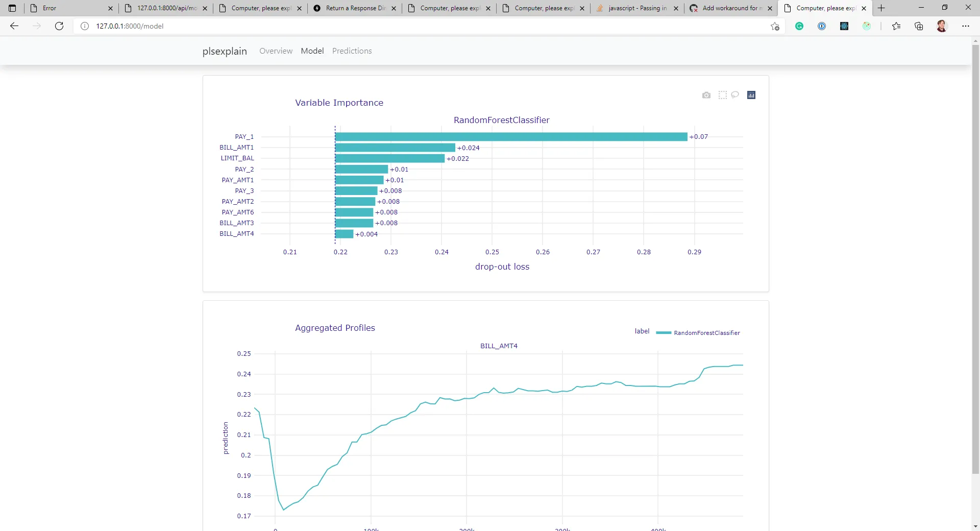
Task: Click the Aggregated Profiles chart title
Action: (x=335, y=328)
